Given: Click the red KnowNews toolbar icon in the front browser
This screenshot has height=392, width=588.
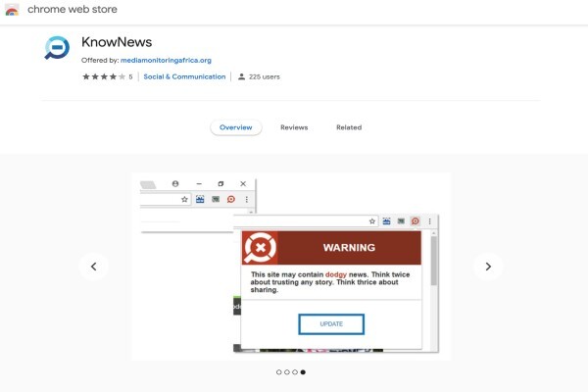Looking at the screenshot, I should (x=416, y=221).
